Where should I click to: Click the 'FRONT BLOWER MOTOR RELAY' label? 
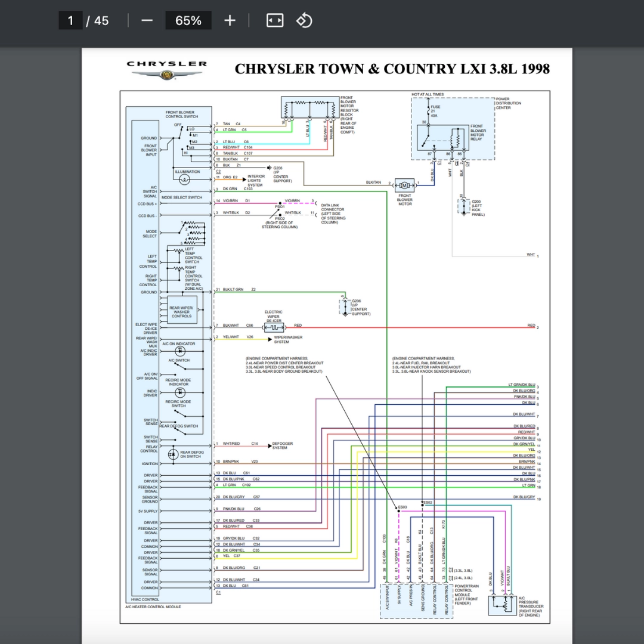click(x=478, y=132)
